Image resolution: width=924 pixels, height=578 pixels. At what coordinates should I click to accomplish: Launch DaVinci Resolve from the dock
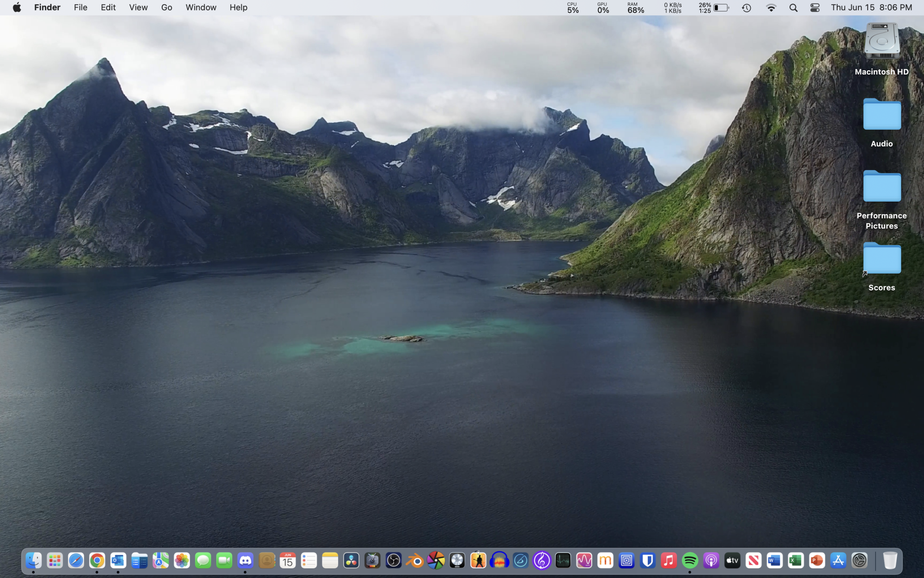tap(351, 560)
